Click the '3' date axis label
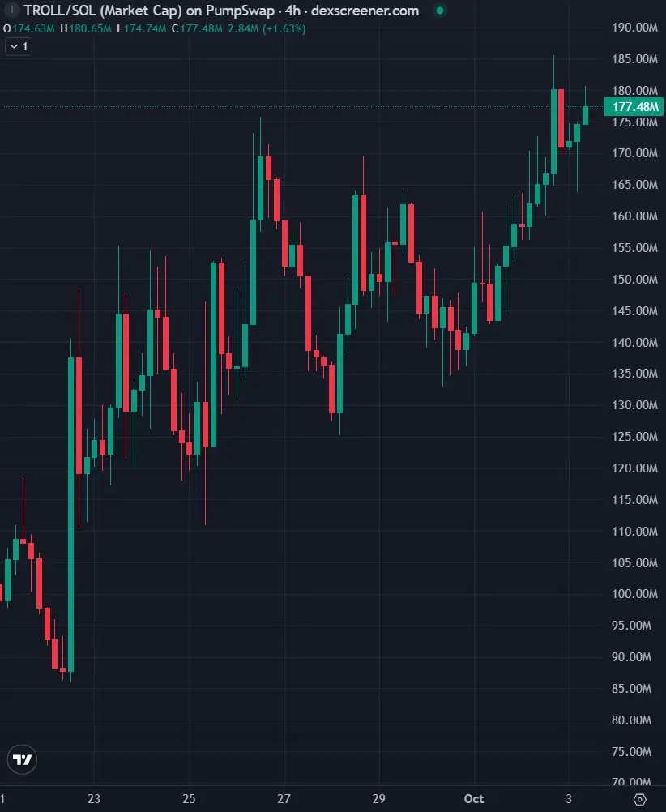666x812 pixels. (x=569, y=799)
